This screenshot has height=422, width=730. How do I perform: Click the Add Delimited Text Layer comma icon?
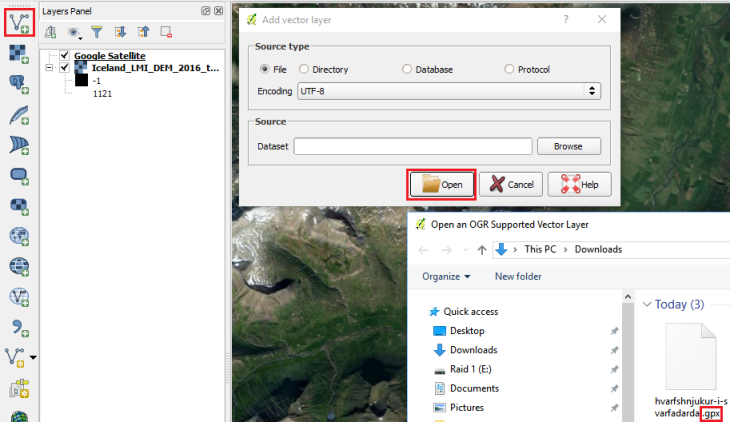point(17,326)
